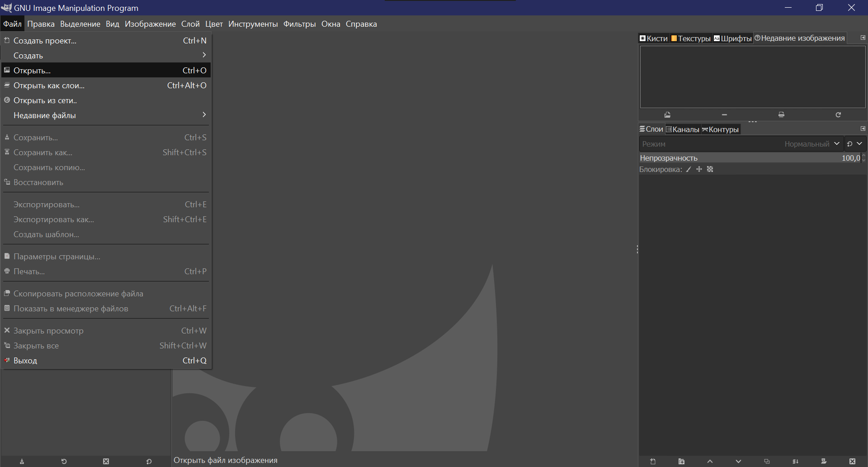Choose Открыть как слои… menu entry
The image size is (868, 467).
pyautogui.click(x=106, y=85)
